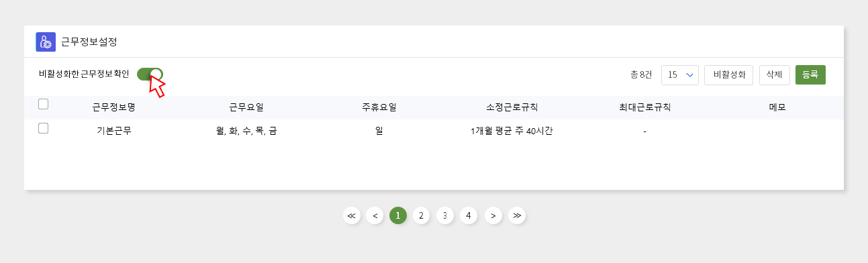Screen dimensions: 868x263
Task: Go to the first page arrow
Action: click(352, 215)
